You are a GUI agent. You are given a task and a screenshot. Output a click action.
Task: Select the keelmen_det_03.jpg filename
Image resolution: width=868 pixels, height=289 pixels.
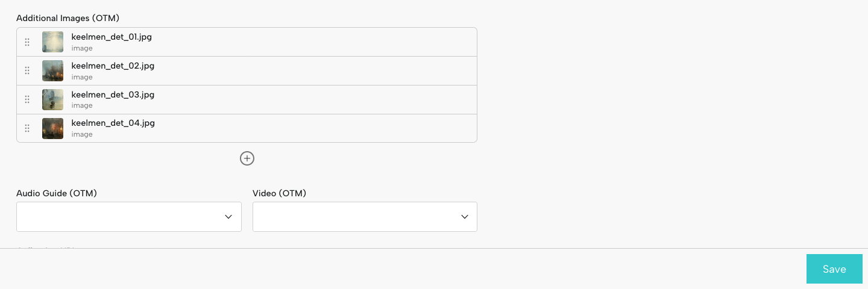pyautogui.click(x=113, y=95)
